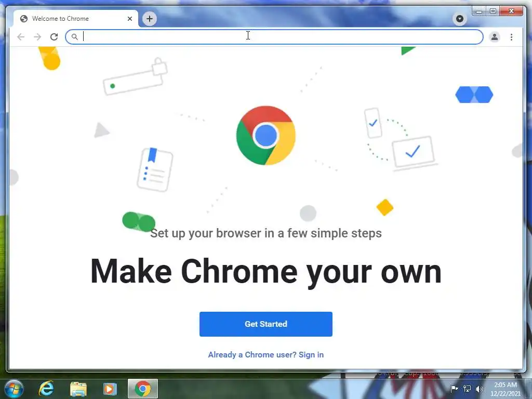Click the search magnifier icon in address bar
The width and height of the screenshot is (532, 399).
(75, 37)
